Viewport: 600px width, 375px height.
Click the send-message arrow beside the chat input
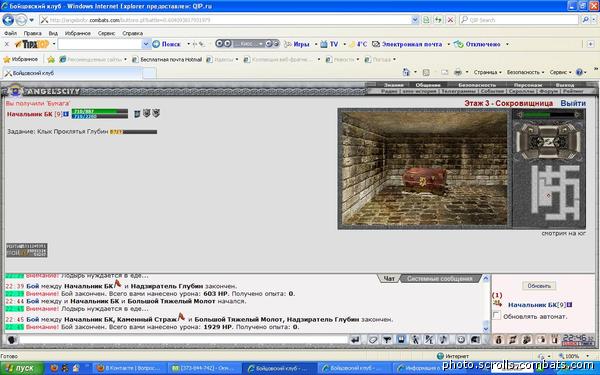355,339
